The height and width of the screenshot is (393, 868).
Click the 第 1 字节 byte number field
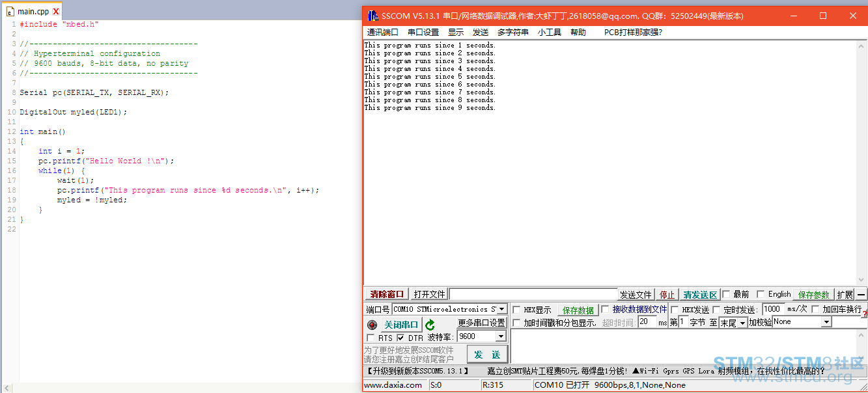[x=683, y=322]
